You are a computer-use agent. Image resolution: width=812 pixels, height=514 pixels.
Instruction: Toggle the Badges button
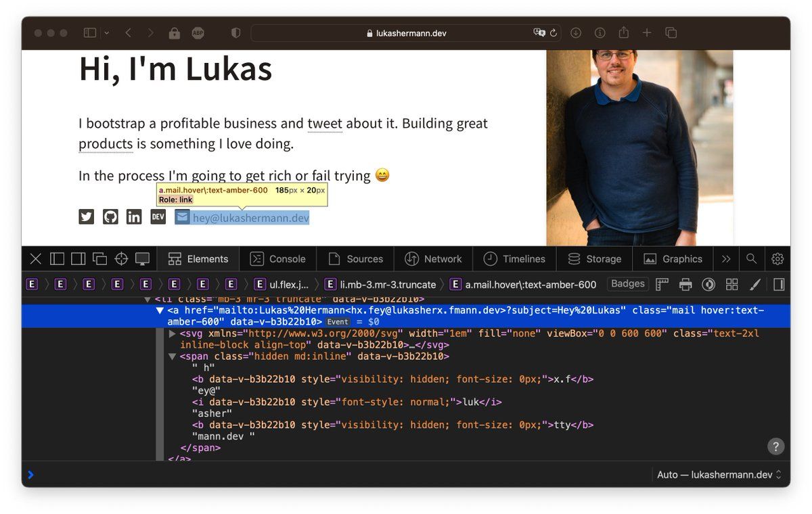[x=627, y=284]
